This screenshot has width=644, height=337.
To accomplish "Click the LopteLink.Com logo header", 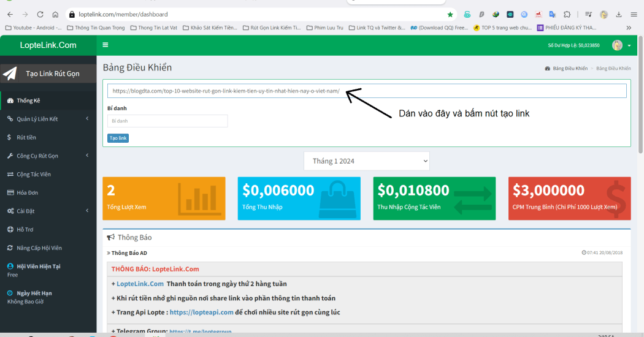I will 48,45.
